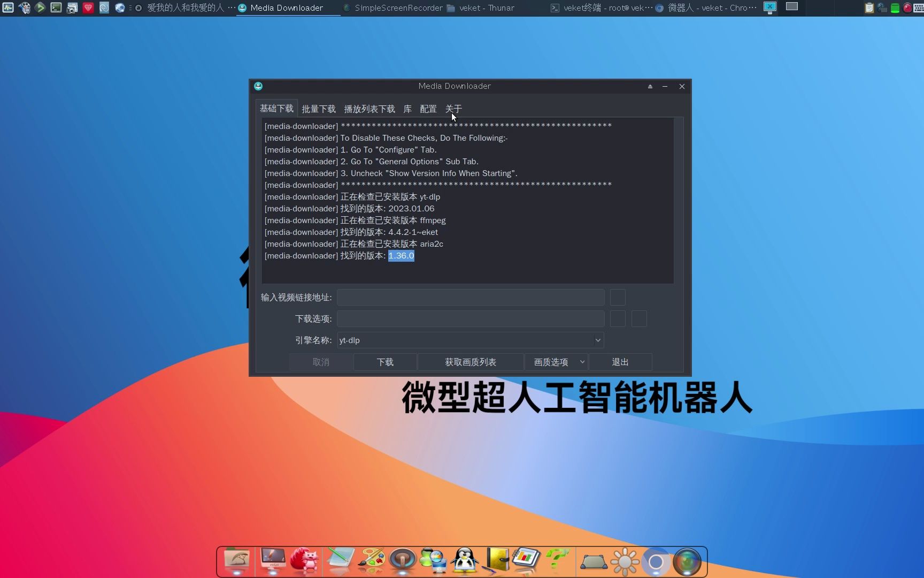
Task: Click the green play arrow launcher icon
Action: point(40,7)
